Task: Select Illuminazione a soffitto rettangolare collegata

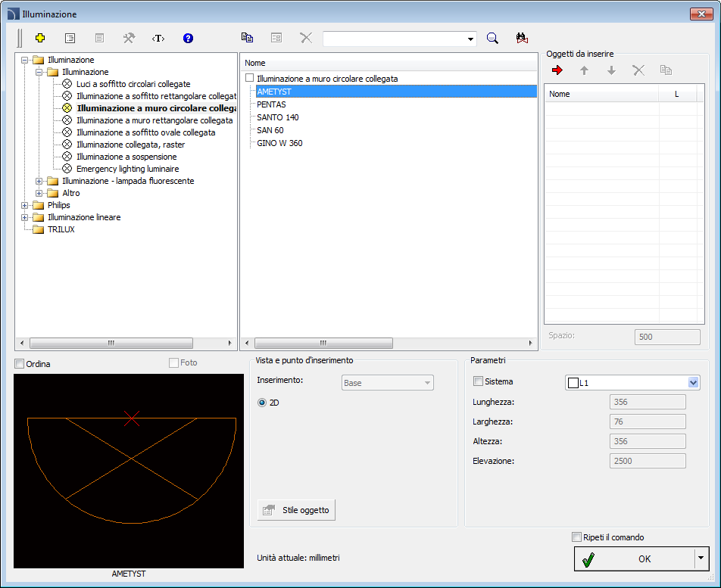Action: pyautogui.click(x=156, y=96)
